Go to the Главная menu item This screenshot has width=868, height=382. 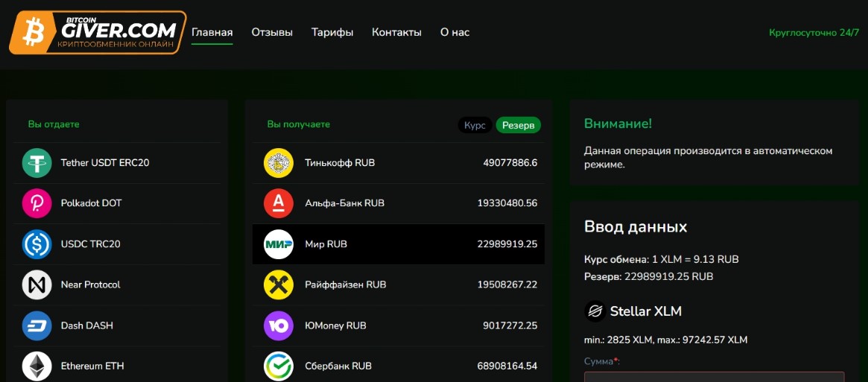click(212, 33)
